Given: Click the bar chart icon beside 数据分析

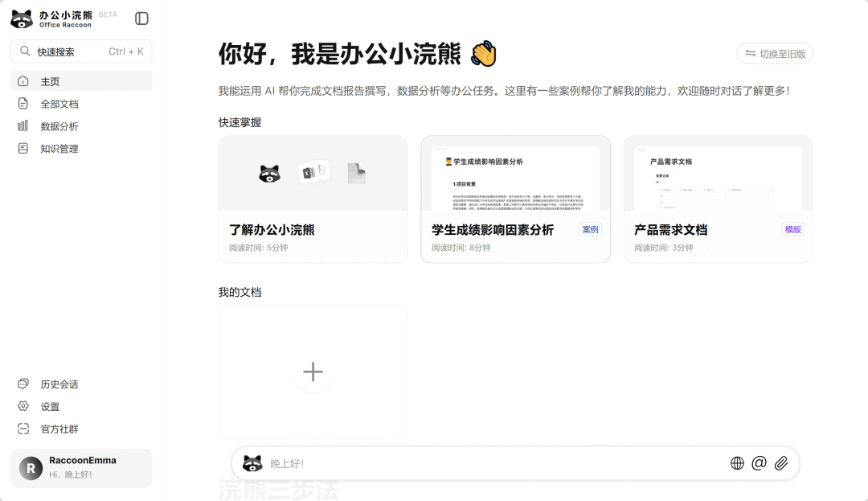Looking at the screenshot, I should [23, 125].
